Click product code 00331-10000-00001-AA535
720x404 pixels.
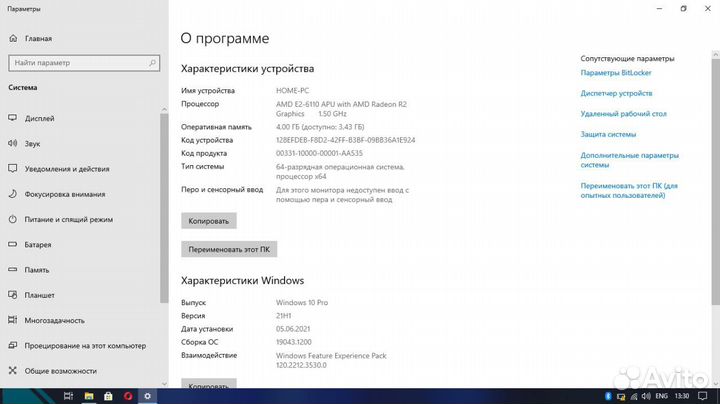tap(319, 153)
